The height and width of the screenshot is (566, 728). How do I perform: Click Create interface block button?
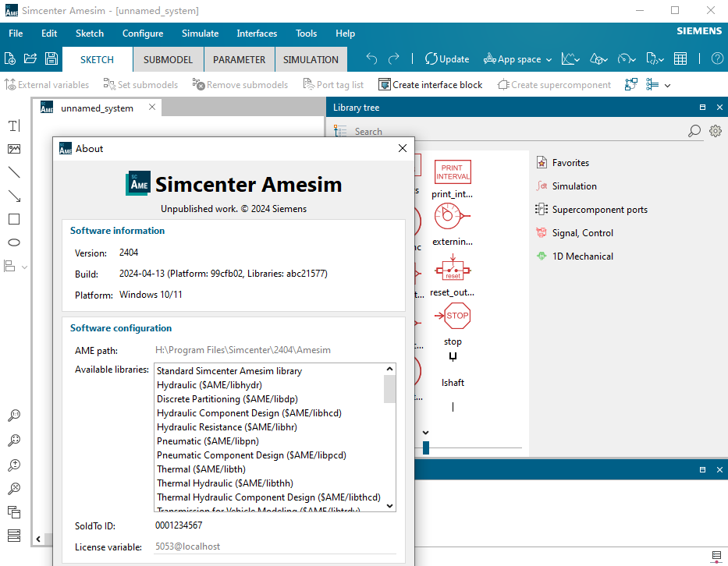[x=430, y=85]
